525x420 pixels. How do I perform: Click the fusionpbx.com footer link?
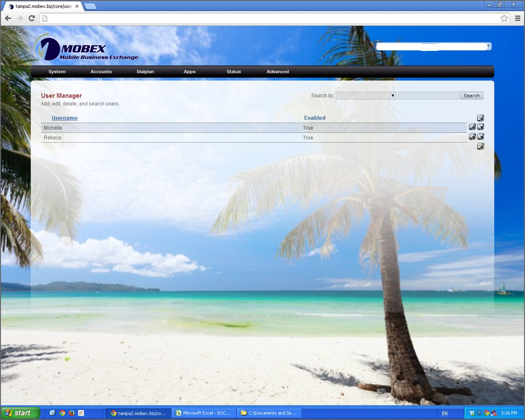click(218, 315)
